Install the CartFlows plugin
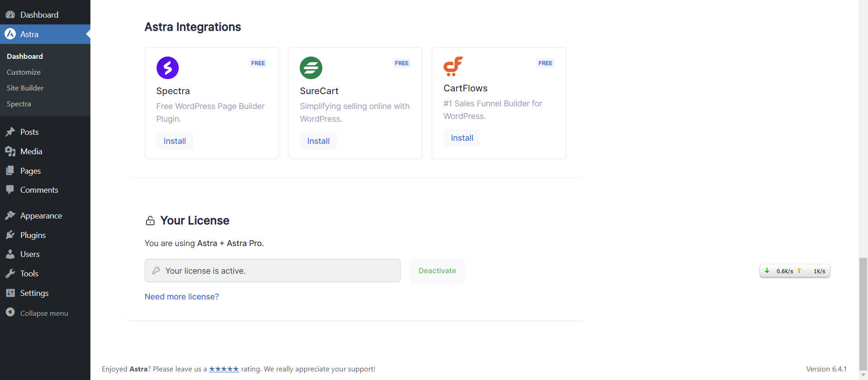The image size is (868, 380). 462,138
